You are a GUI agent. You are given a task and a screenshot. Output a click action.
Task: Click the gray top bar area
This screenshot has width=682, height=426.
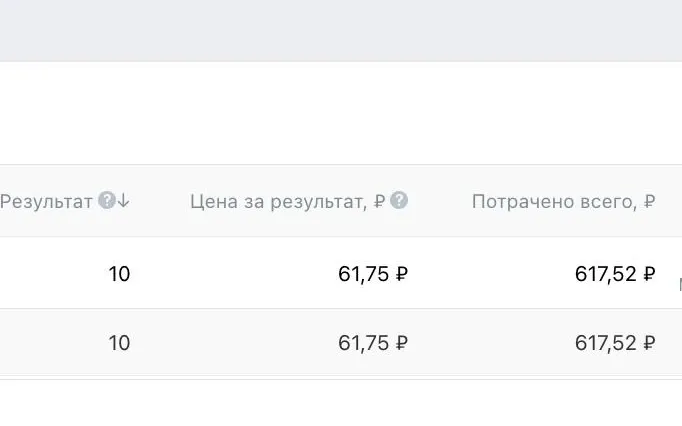pyautogui.click(x=341, y=30)
